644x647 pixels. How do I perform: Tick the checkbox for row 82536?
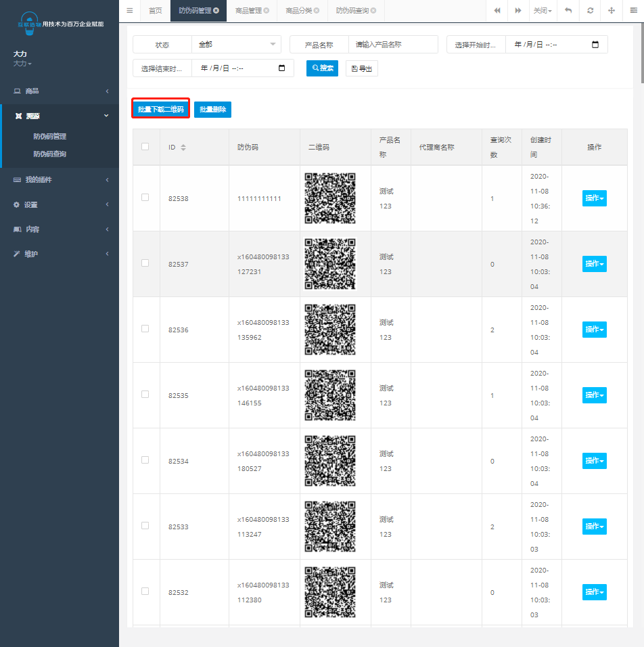(145, 329)
